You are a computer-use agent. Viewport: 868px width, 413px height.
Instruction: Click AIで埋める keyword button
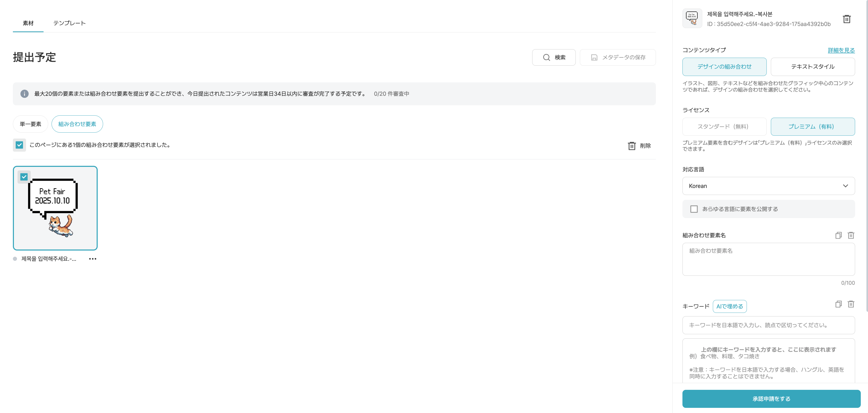730,306
